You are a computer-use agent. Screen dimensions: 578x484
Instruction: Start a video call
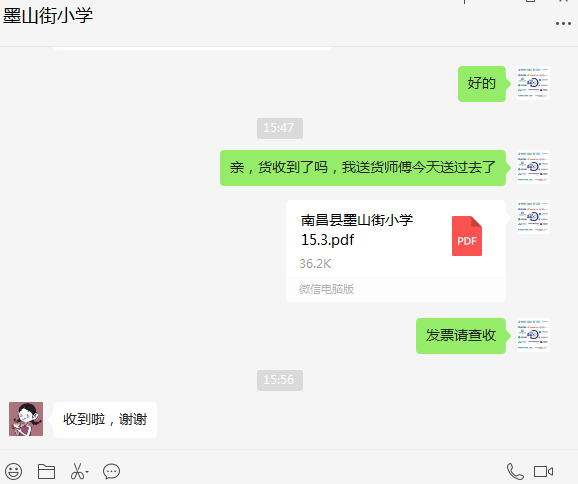[543, 471]
